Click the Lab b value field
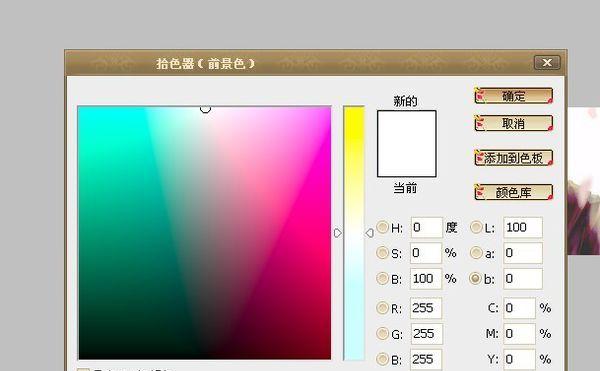The width and height of the screenshot is (600, 371). pos(523,278)
